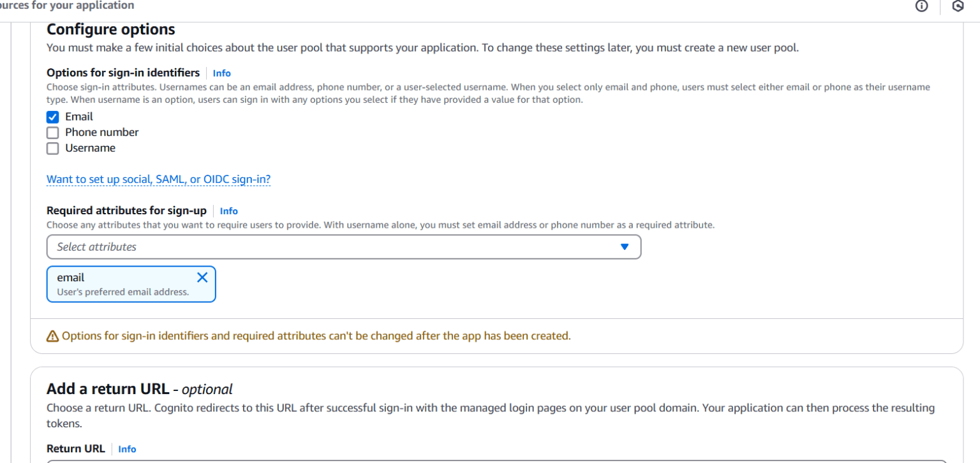Enable the Phone number sign-in option

52,132
